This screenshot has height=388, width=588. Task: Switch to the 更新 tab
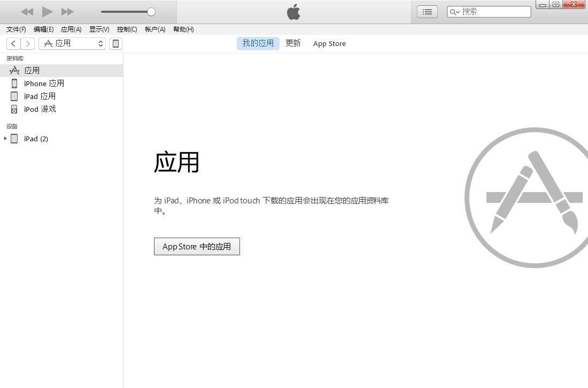point(293,43)
